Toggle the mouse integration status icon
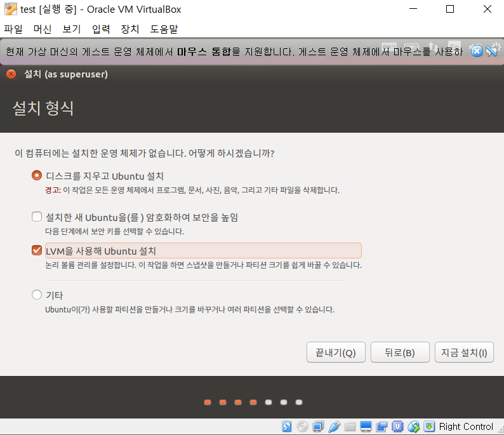Viewport: 504px width, 435px height. [x=414, y=427]
